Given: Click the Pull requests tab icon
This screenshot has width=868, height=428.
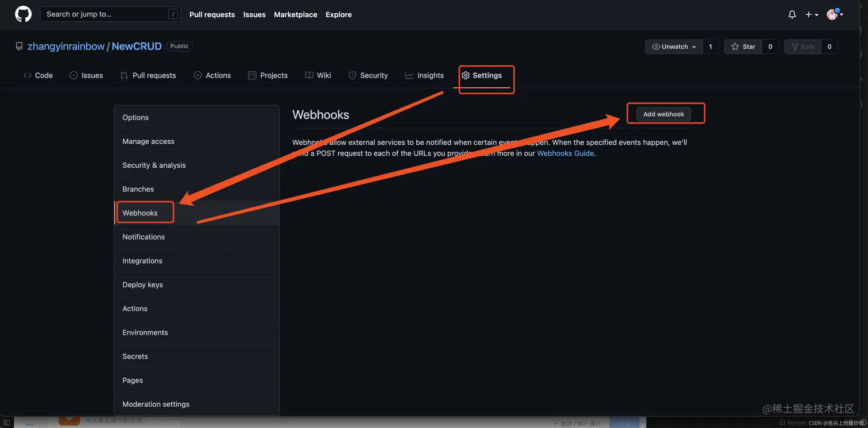Looking at the screenshot, I should tap(124, 75).
